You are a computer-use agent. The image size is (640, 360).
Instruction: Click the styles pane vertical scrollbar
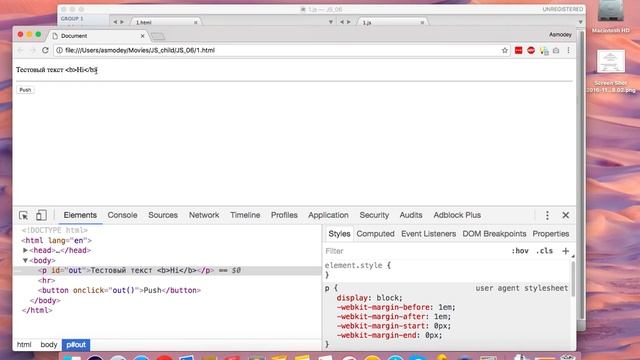[x=573, y=279]
